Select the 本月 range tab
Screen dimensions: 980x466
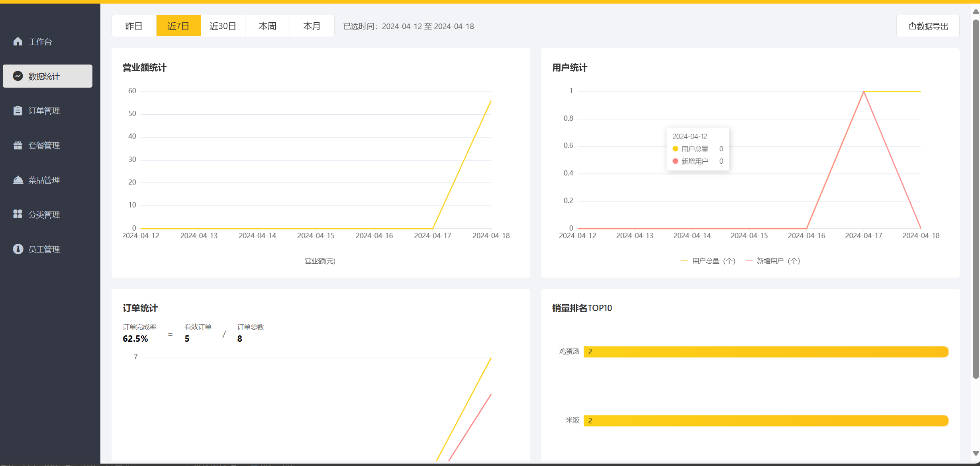[x=312, y=26]
